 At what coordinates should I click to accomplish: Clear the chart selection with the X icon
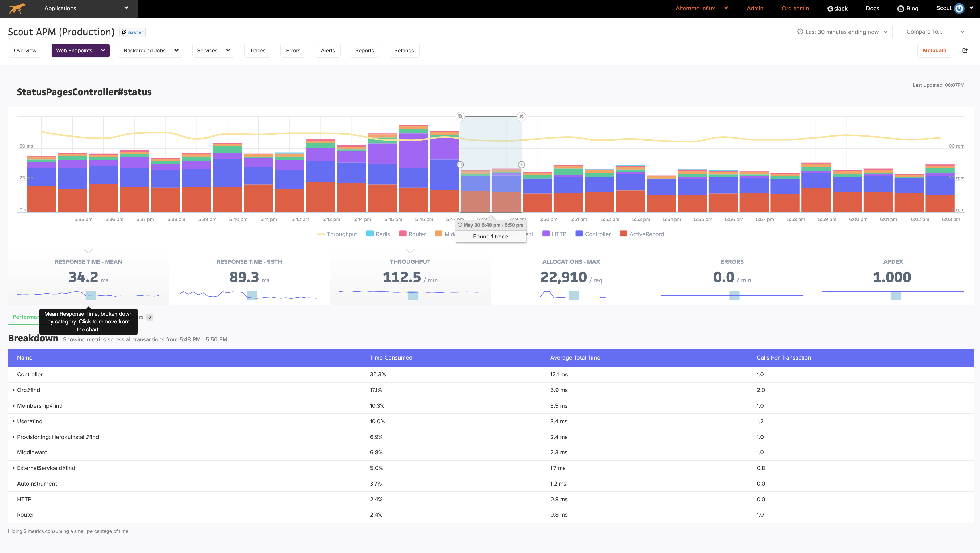coord(522,116)
